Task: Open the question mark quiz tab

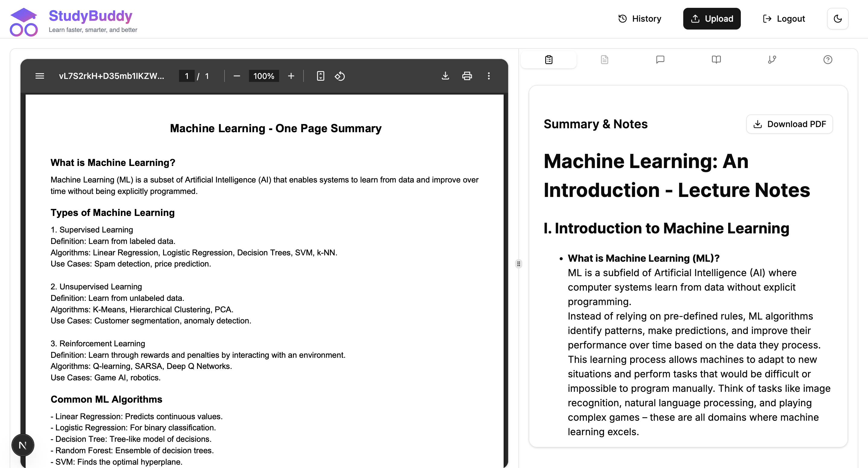Action: (828, 60)
